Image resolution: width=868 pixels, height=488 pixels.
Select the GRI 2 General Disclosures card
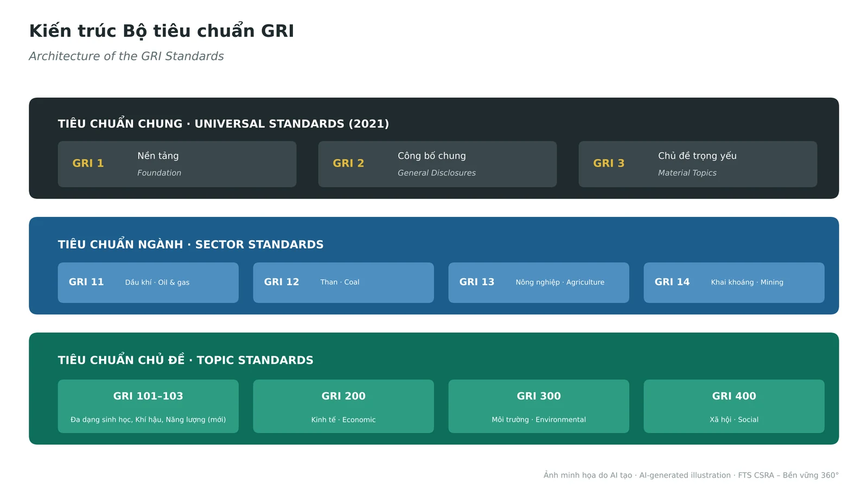[438, 164]
